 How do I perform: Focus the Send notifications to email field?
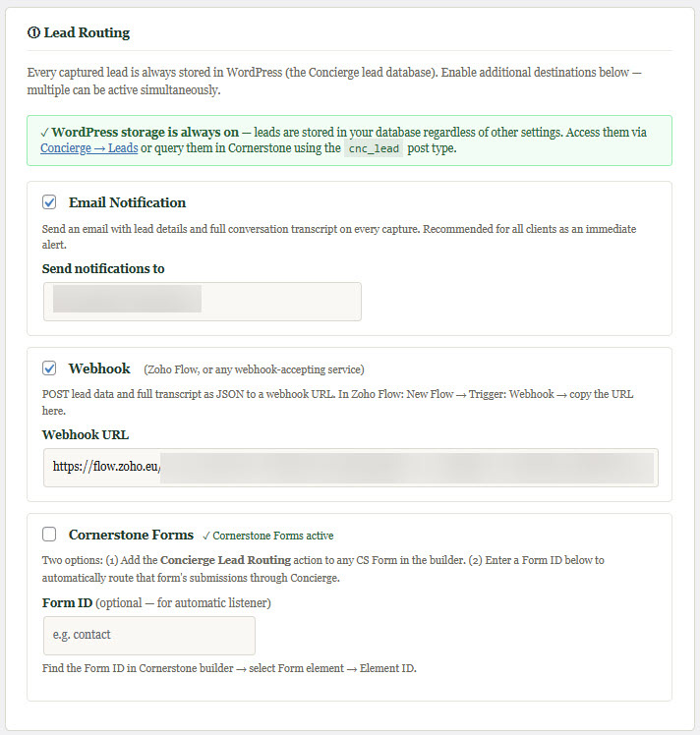click(x=202, y=301)
